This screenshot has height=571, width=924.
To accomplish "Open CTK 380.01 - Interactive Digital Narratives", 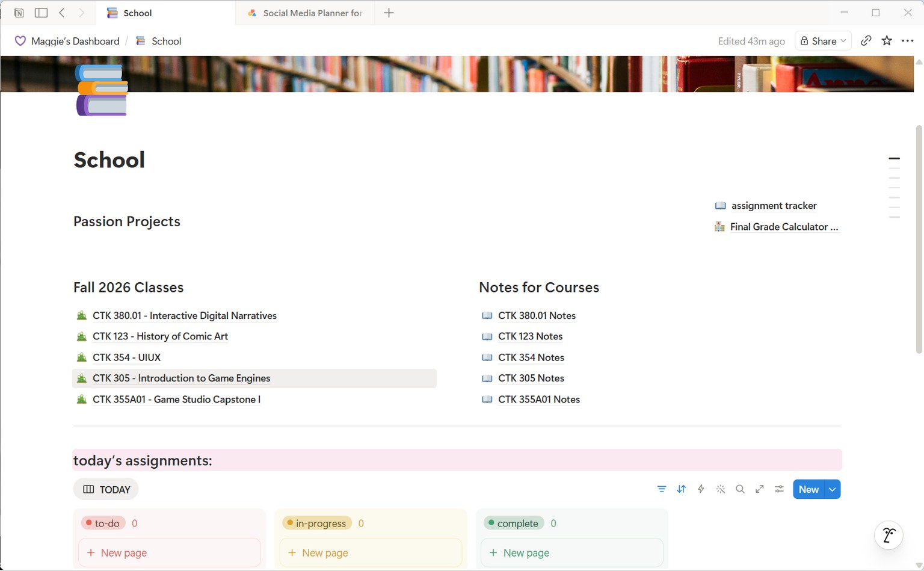I will (x=185, y=316).
